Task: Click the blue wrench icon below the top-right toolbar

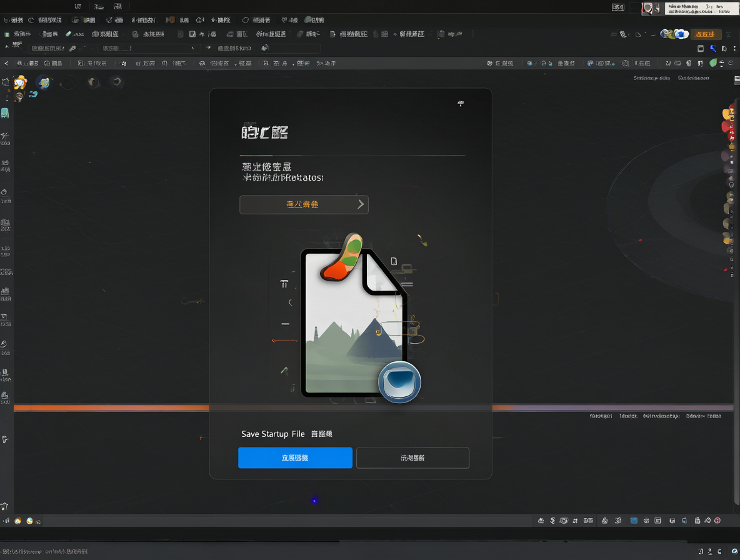Action: 712,48
